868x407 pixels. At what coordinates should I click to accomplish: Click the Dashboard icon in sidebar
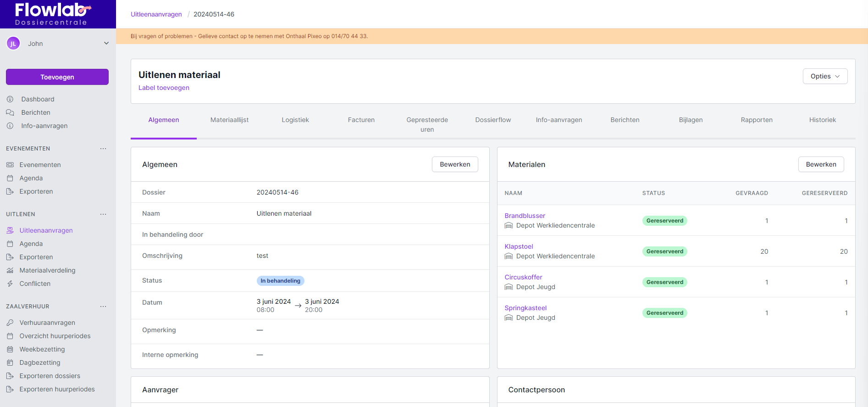click(10, 99)
